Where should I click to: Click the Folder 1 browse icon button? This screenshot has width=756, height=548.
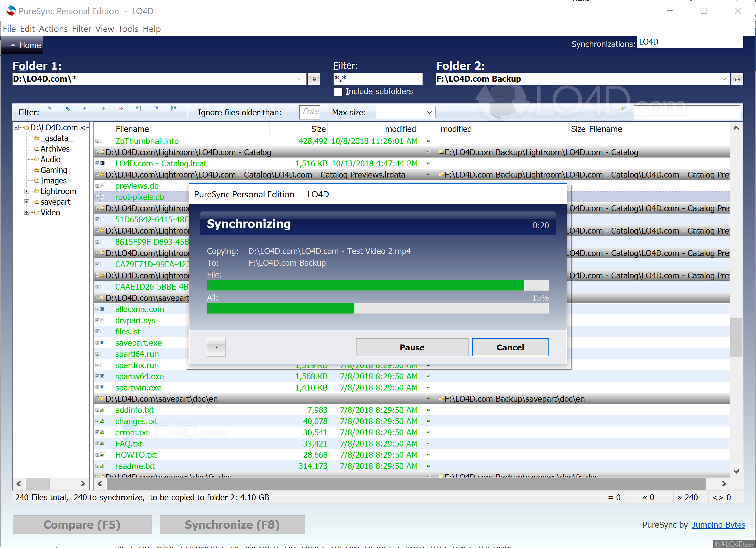click(x=314, y=79)
